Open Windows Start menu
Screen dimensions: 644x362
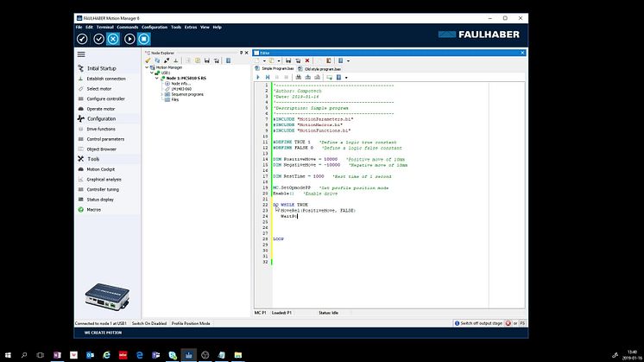[8, 355]
